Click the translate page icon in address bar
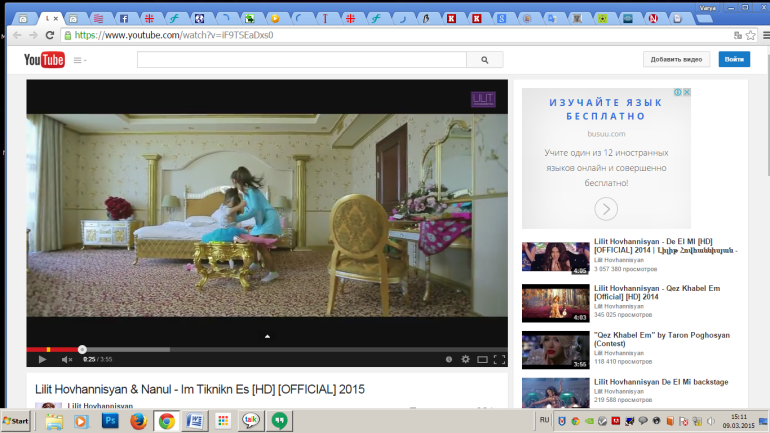770x433 pixels. pos(738,35)
